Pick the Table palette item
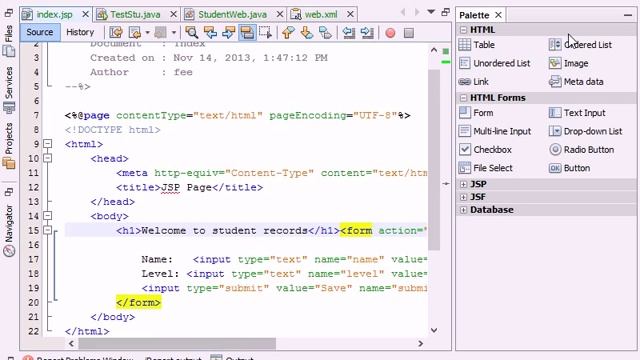This screenshot has width=640, height=360. [477, 45]
